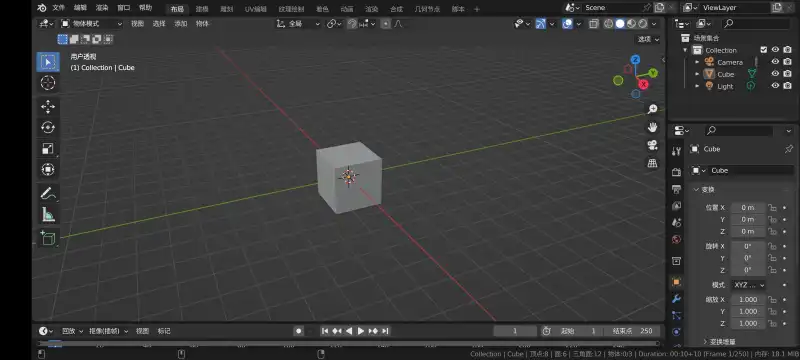Click the pin icon beside Cube

point(788,149)
